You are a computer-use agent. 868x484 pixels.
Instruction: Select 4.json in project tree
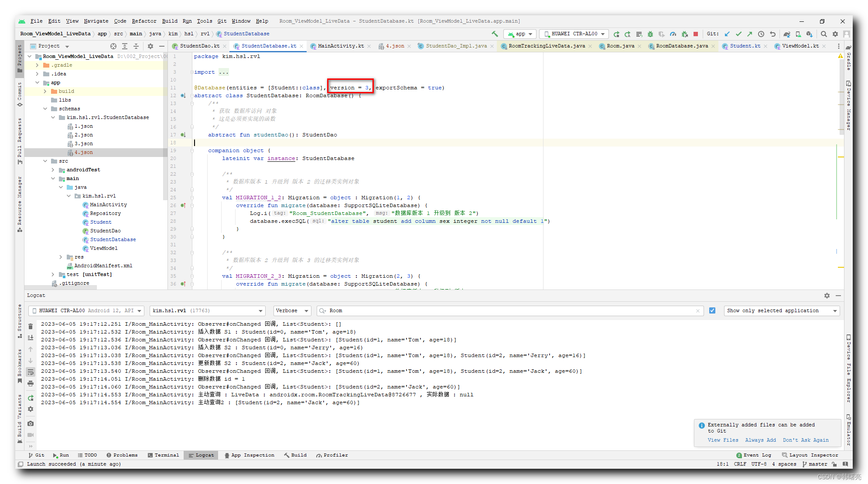[x=83, y=153]
